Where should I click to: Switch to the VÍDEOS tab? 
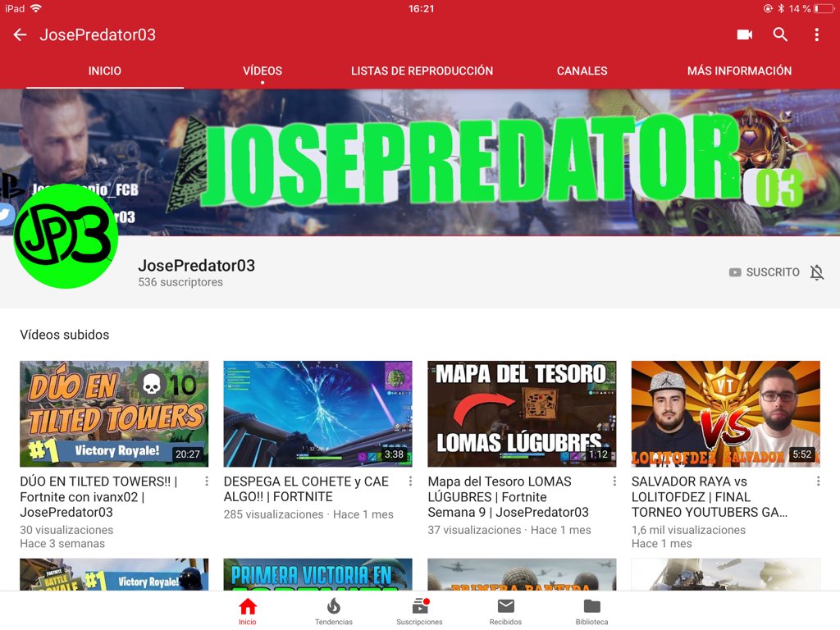(x=262, y=71)
